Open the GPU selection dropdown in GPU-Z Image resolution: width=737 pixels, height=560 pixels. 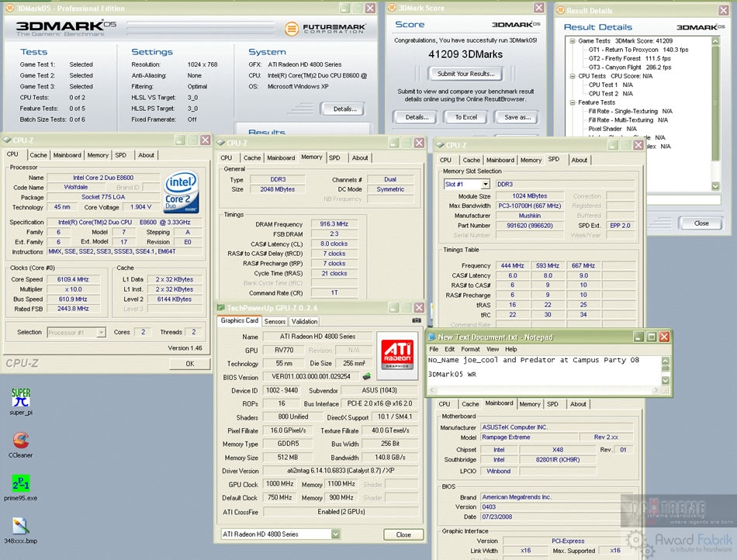point(335,534)
